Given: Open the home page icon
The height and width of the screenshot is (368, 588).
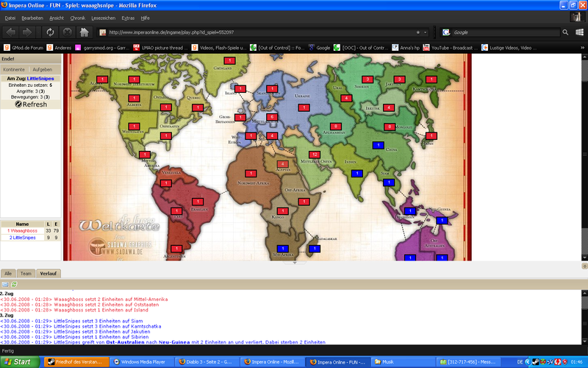Looking at the screenshot, I should tap(84, 32).
